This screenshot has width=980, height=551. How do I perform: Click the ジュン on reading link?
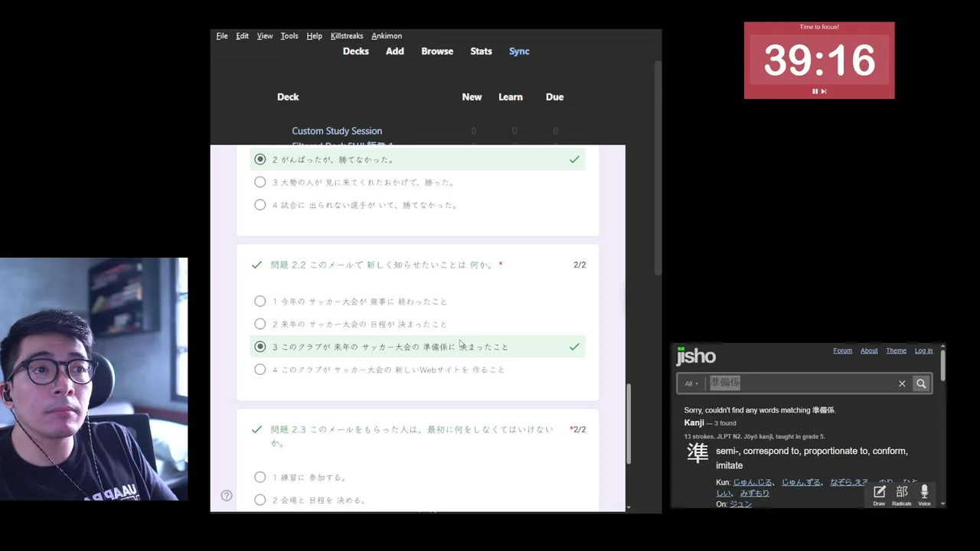click(740, 504)
